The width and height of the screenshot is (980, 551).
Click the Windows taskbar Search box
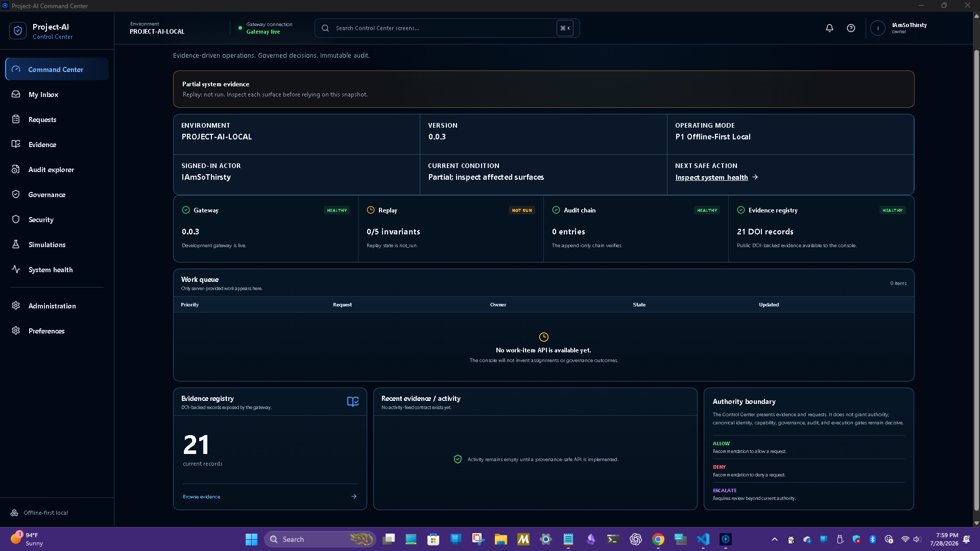(320, 539)
